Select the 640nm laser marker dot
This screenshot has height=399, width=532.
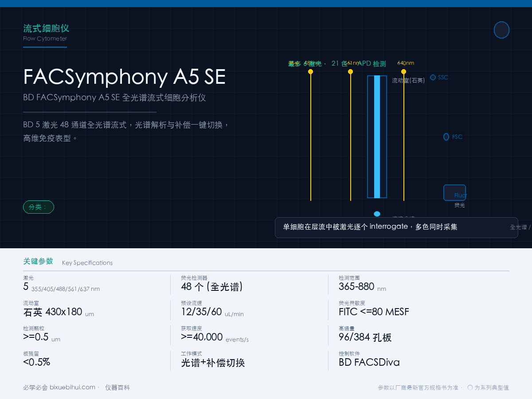click(x=403, y=71)
